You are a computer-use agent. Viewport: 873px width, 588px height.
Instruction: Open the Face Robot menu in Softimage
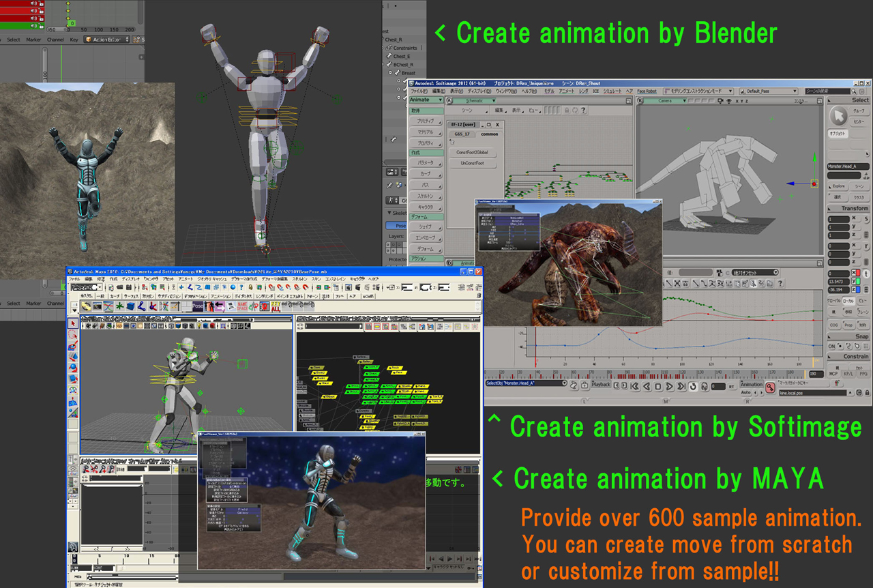tap(647, 91)
